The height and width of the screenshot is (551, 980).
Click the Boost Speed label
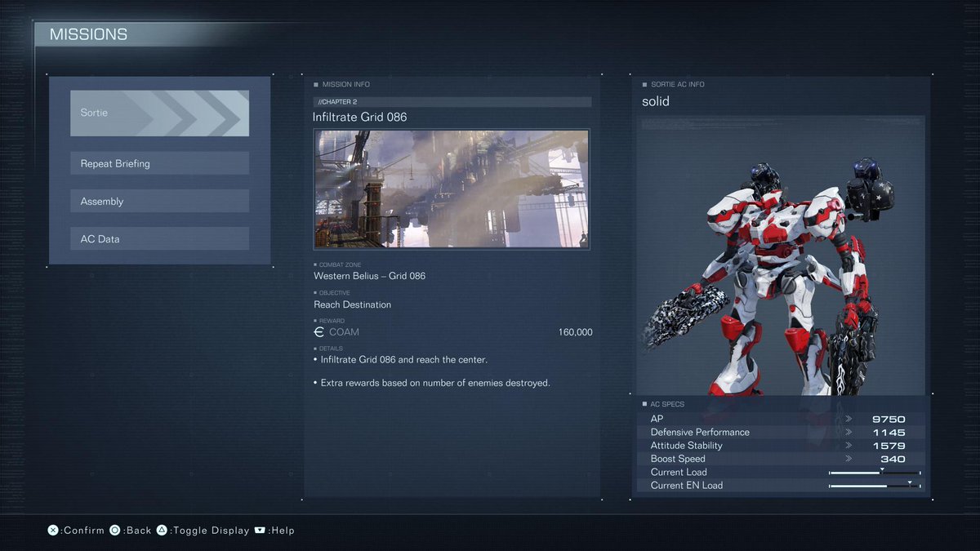pos(678,459)
